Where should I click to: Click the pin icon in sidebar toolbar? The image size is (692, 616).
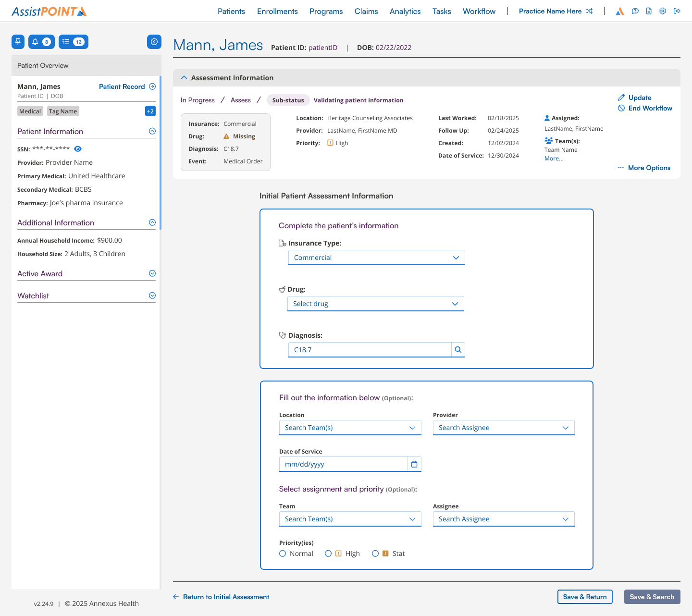click(18, 42)
